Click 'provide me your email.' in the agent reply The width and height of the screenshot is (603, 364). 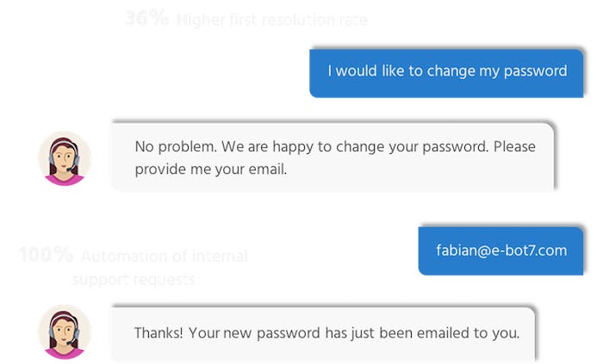(x=210, y=170)
